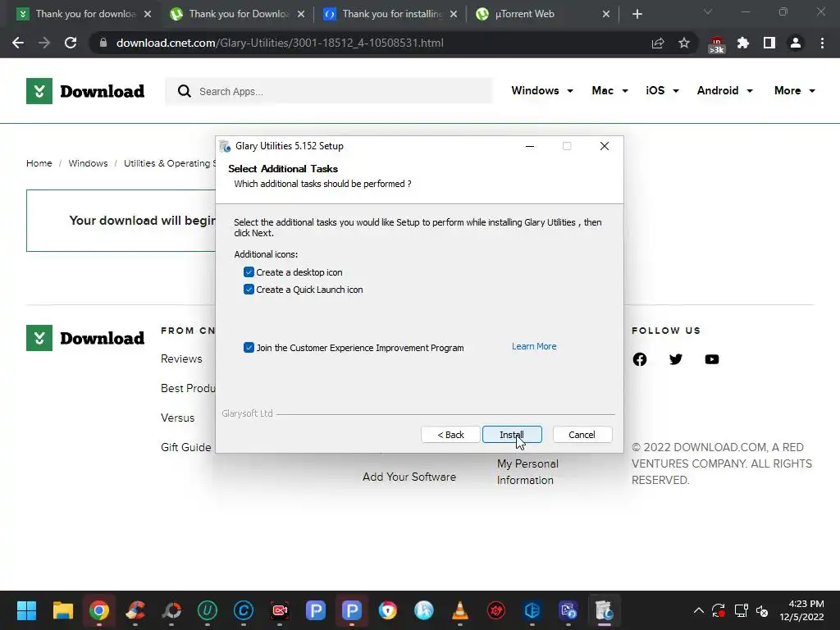Untick Join the Customer Experience Improvement Program
This screenshot has height=630, width=840.
pos(249,348)
